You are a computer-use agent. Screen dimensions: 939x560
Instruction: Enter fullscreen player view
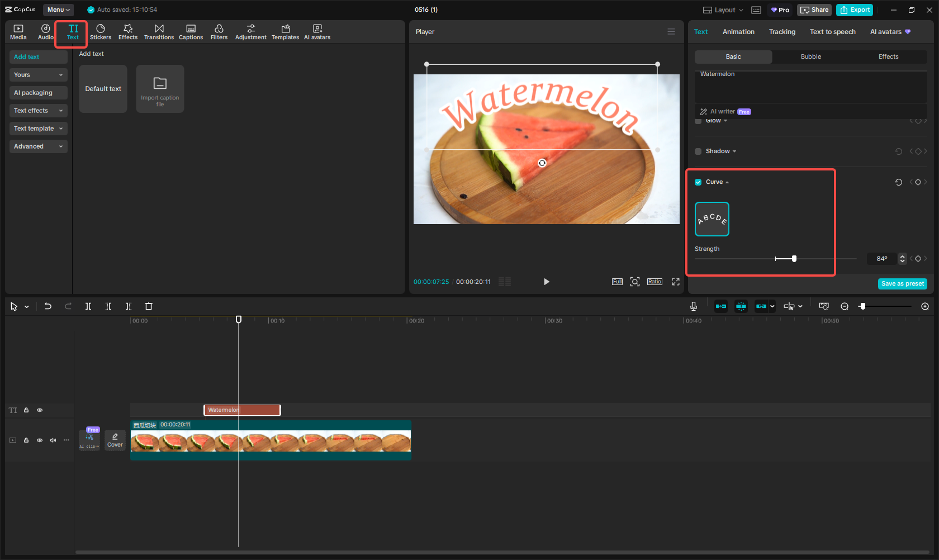click(x=675, y=282)
